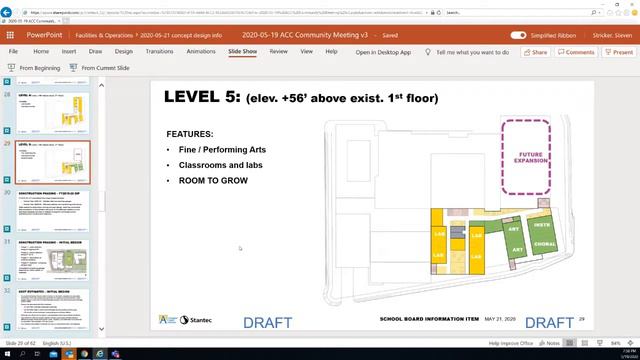Open Windows Start menu

7,354
